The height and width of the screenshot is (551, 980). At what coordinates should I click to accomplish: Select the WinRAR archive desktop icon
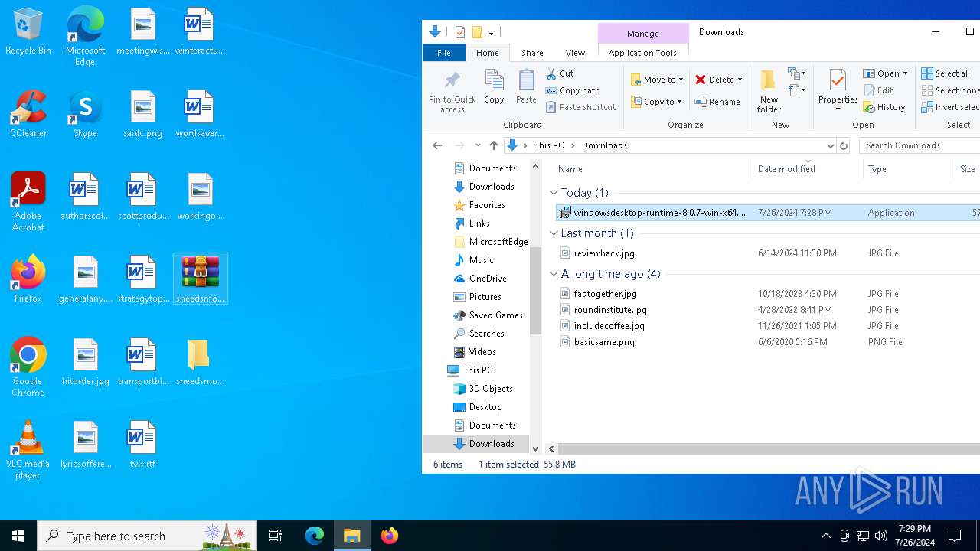point(200,279)
